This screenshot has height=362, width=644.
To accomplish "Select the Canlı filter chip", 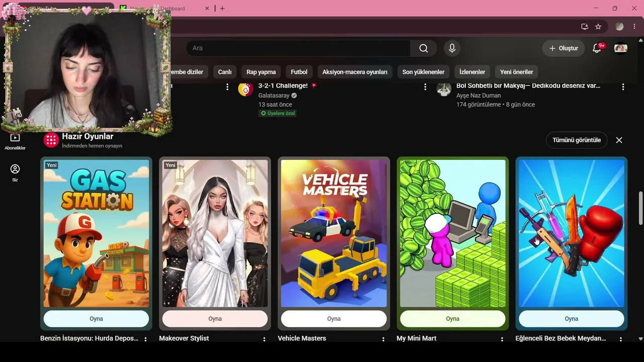I will pyautogui.click(x=225, y=72).
